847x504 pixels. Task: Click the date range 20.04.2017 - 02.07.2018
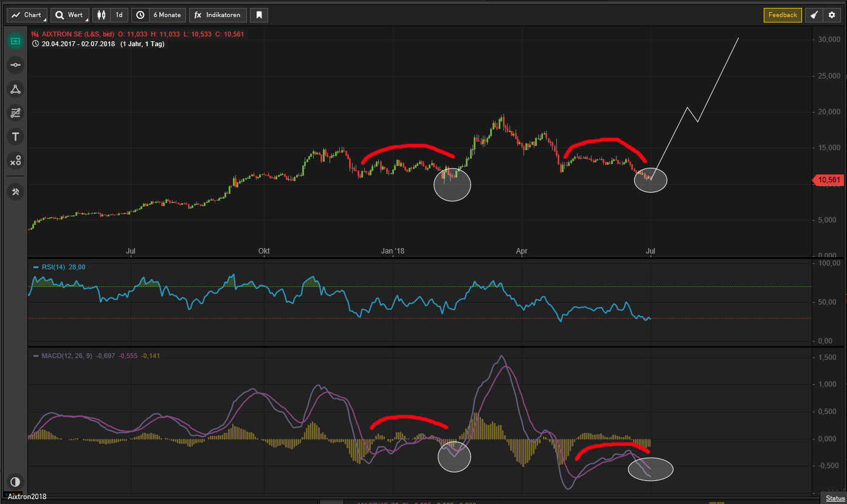79,44
